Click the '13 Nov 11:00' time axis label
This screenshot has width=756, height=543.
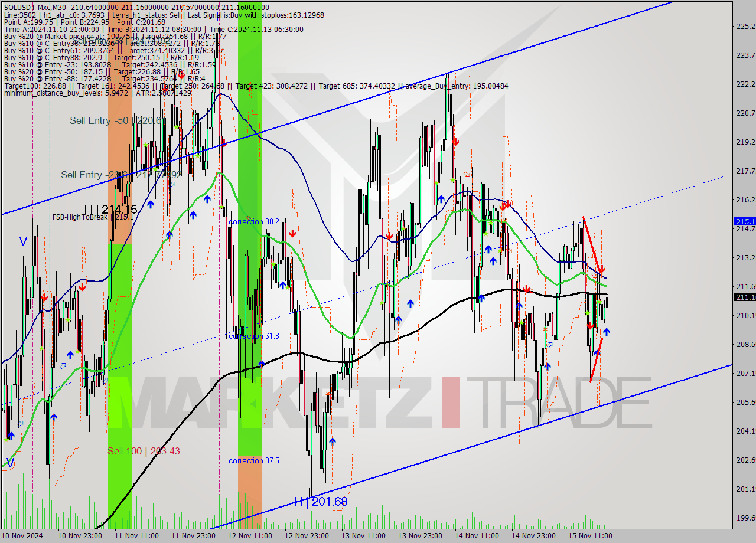click(363, 536)
